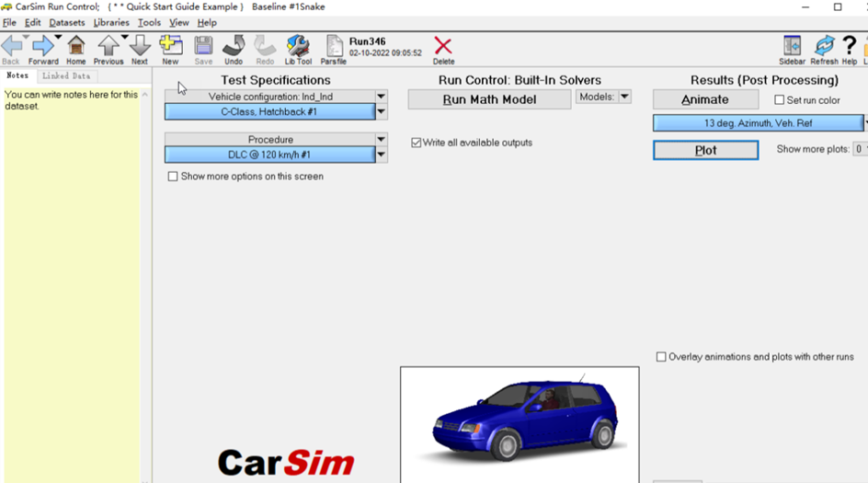Expand Procedure type dropdown arrow
This screenshot has width=868, height=483.
coord(382,139)
